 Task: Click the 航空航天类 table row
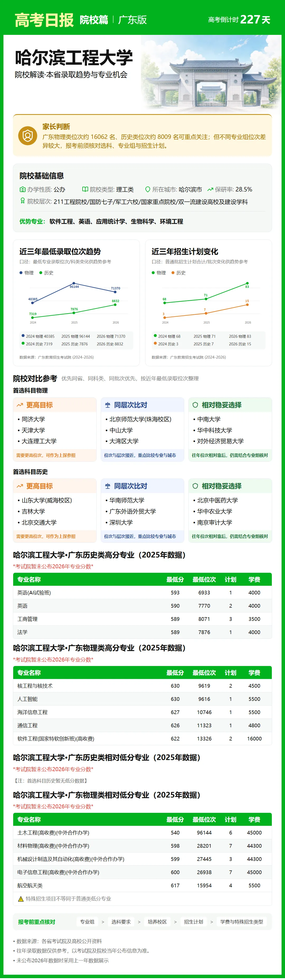[142, 885]
